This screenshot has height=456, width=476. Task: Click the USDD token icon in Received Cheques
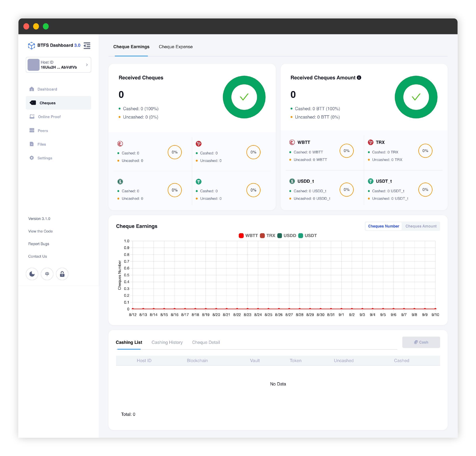[120, 182]
